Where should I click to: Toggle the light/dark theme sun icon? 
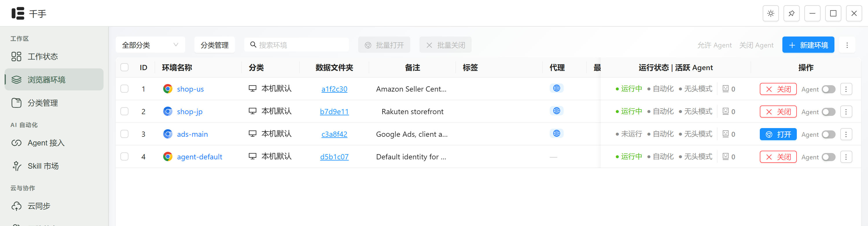tap(770, 14)
